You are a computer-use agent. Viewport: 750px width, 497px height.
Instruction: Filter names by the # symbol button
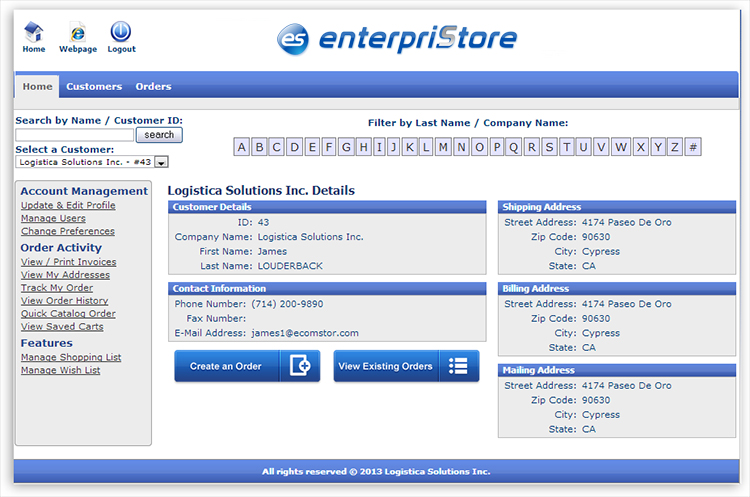[693, 147]
